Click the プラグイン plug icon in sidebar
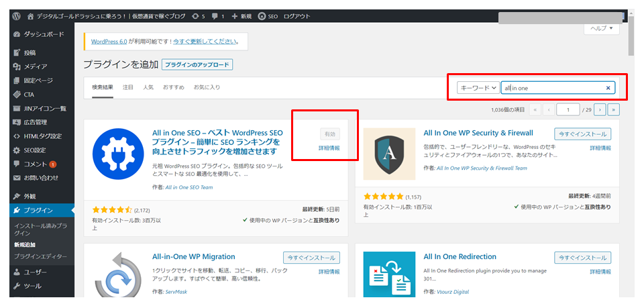Viewport: 644px width, 306px height. pyautogui.click(x=16, y=211)
